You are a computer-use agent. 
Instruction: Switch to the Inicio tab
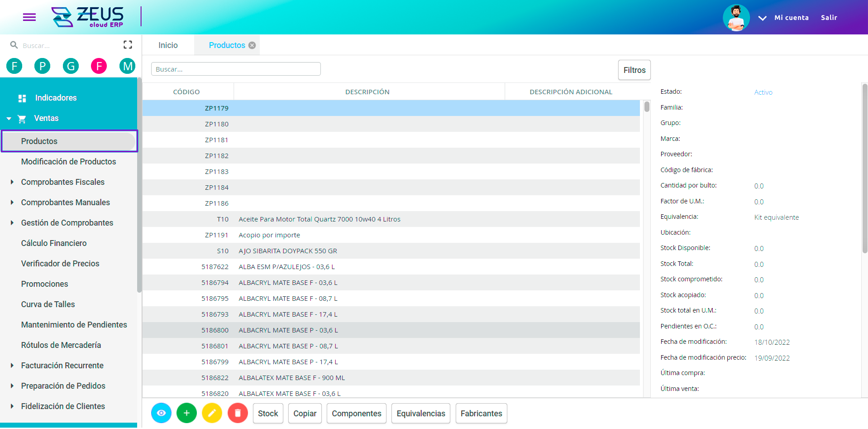coord(168,45)
